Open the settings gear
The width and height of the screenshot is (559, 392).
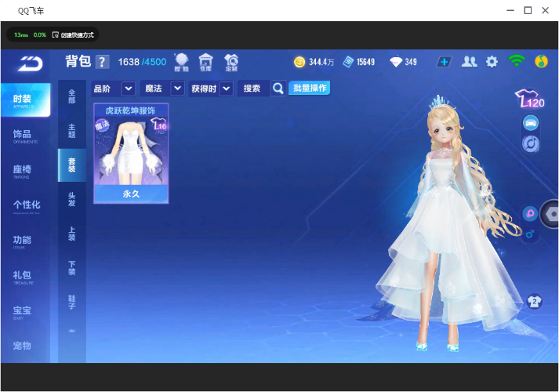click(x=492, y=62)
